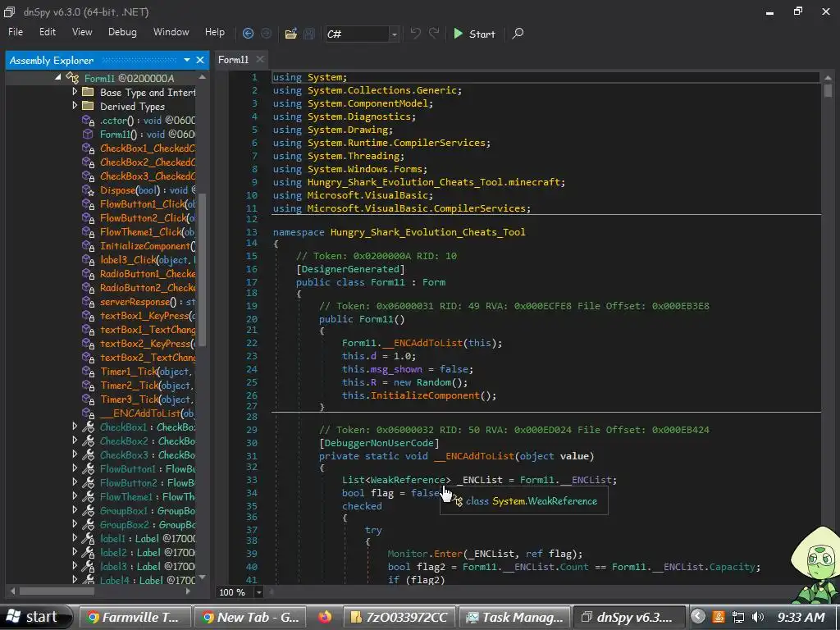Open search with the magnifier icon
This screenshot has height=630, width=840.
518,34
